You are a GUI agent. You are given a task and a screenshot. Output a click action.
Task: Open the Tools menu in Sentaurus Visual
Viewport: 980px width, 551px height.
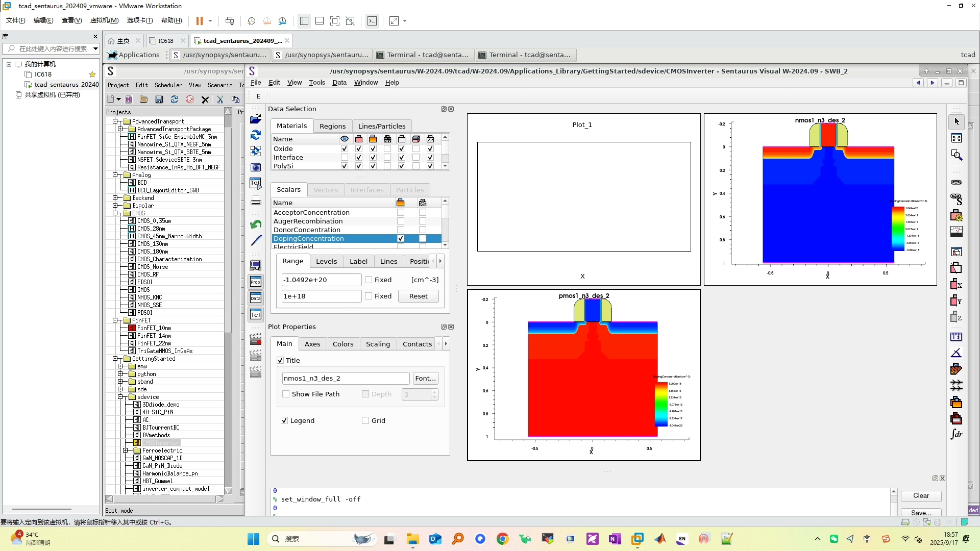316,83
